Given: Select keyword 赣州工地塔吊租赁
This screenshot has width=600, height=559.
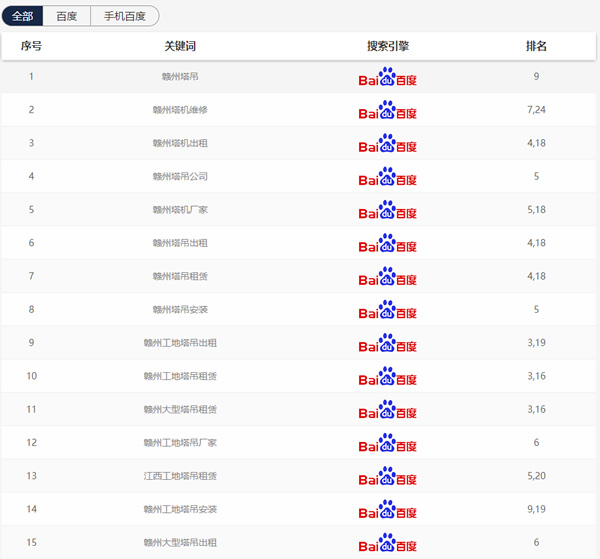Looking at the screenshot, I should (180, 376).
